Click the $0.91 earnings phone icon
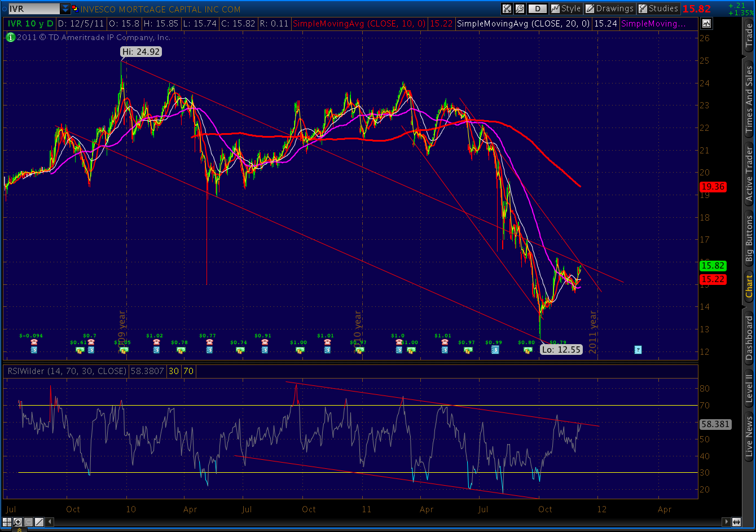 264,342
